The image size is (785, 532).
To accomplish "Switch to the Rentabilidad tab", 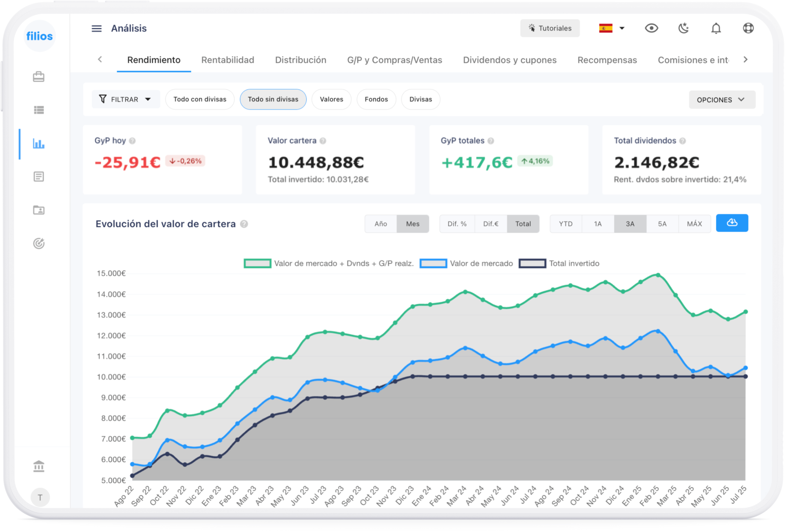I will coord(228,60).
